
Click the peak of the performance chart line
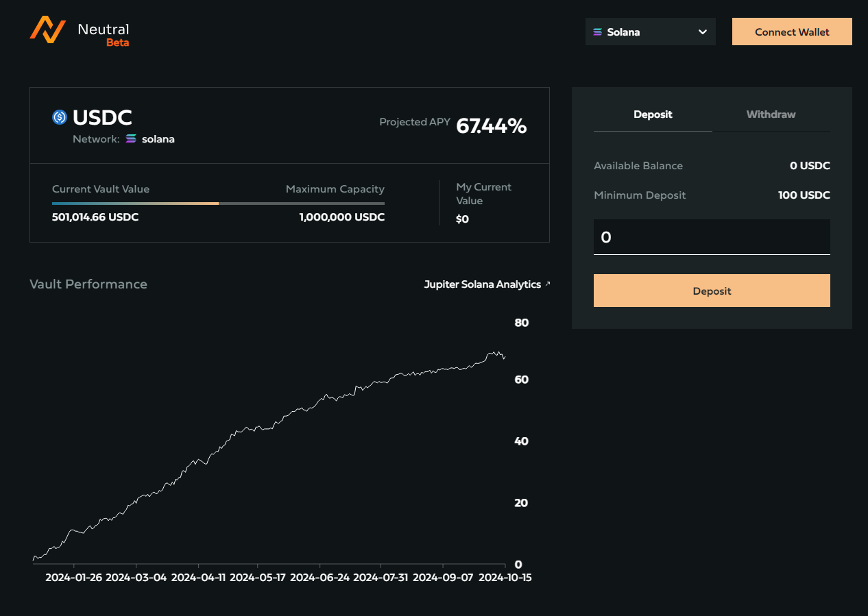(492, 352)
